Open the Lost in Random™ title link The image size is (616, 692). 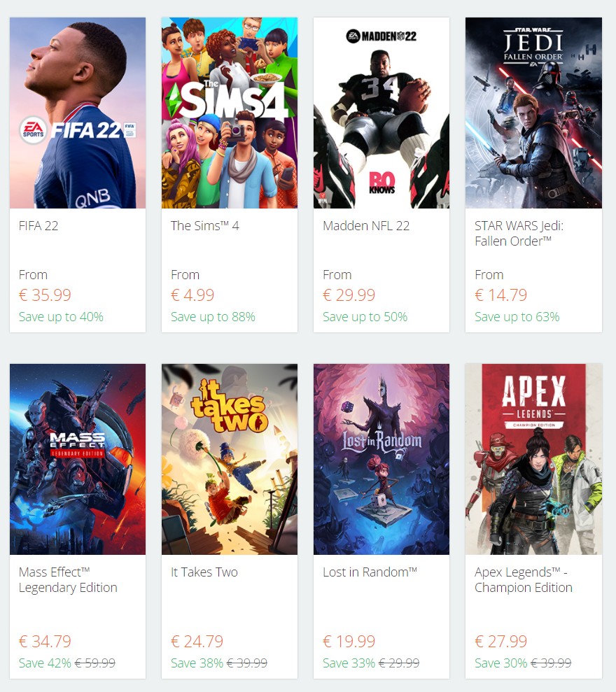(370, 572)
